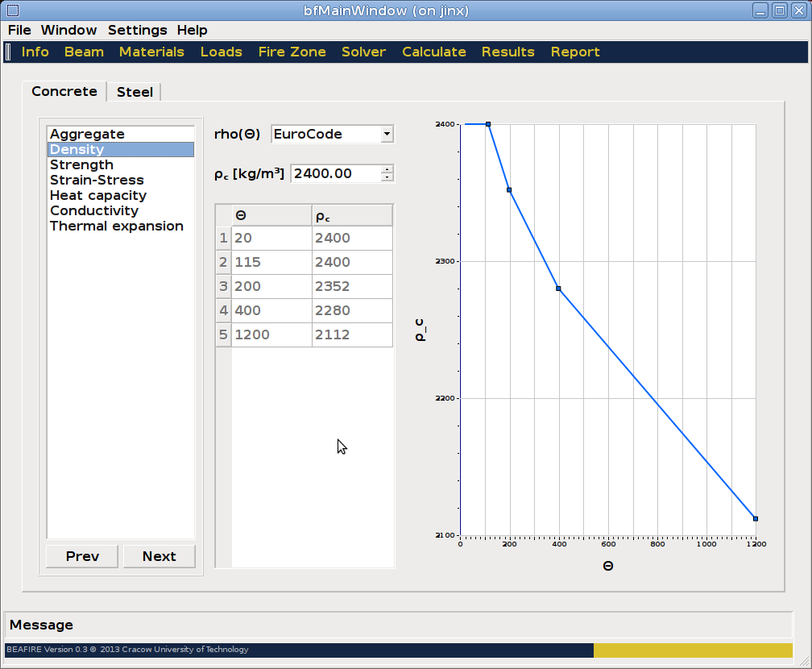812x669 pixels.
Task: Select the Concrete tab
Action: tap(64, 91)
